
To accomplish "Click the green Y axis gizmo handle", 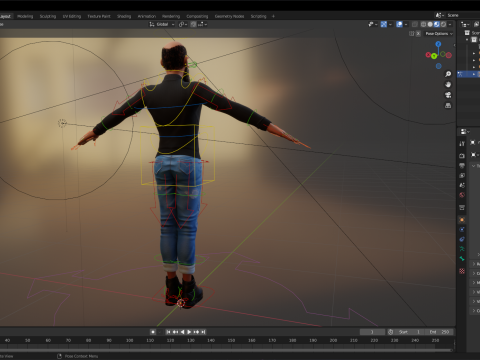I will (x=434, y=56).
